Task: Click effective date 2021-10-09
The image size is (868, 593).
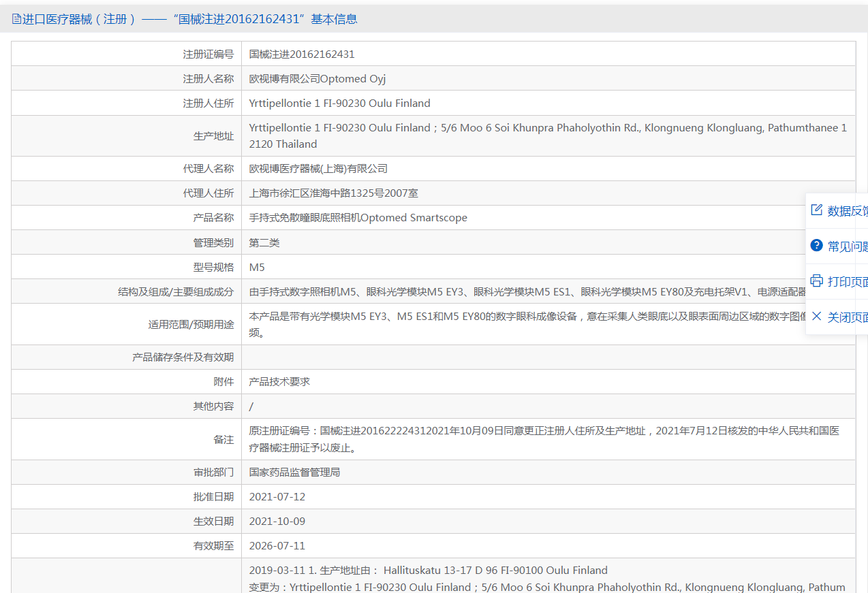Action: [x=277, y=522]
